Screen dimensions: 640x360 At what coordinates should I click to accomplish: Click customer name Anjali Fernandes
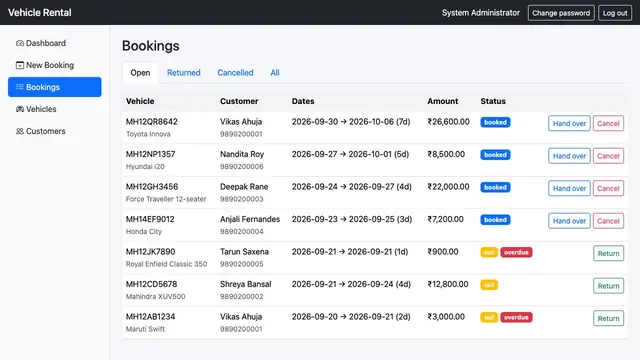click(250, 219)
